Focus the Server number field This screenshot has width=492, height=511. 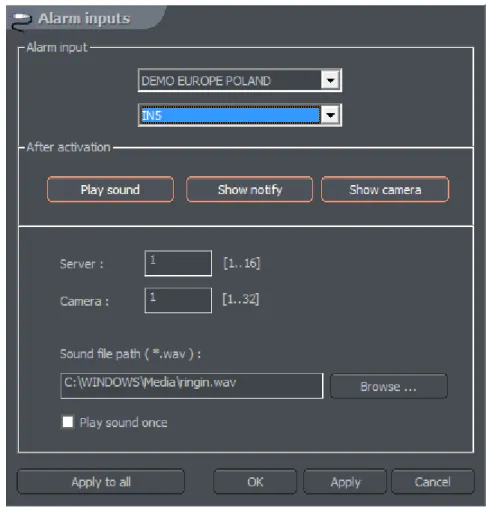click(178, 263)
